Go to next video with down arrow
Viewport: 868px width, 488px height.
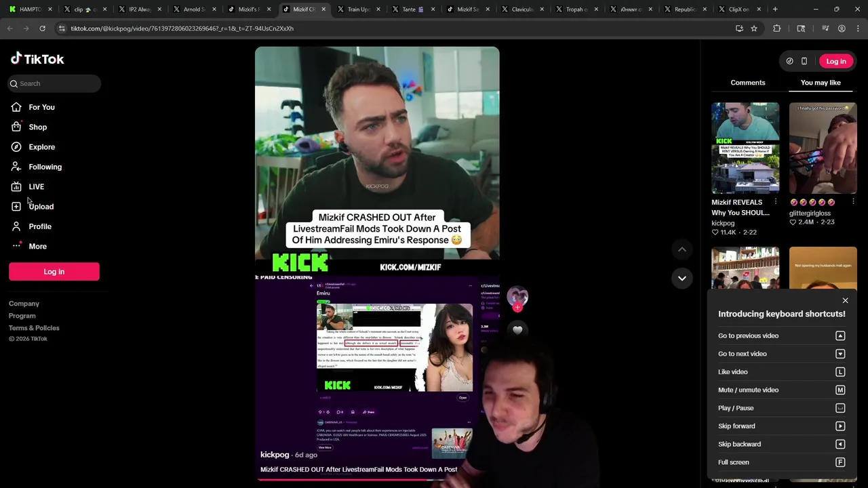682,278
